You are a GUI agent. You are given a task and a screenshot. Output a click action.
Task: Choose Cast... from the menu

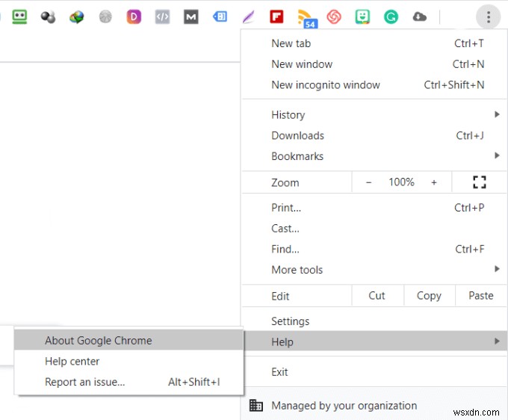(374, 228)
